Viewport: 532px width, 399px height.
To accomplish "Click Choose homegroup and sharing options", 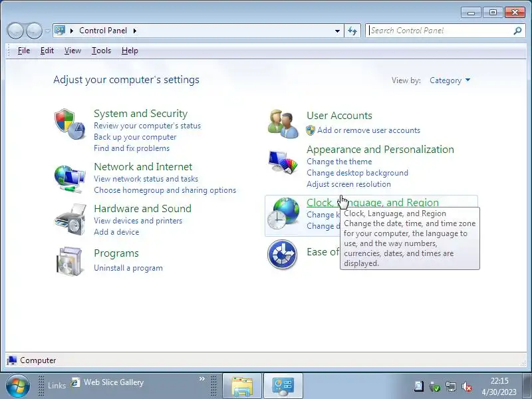I will [x=165, y=190].
